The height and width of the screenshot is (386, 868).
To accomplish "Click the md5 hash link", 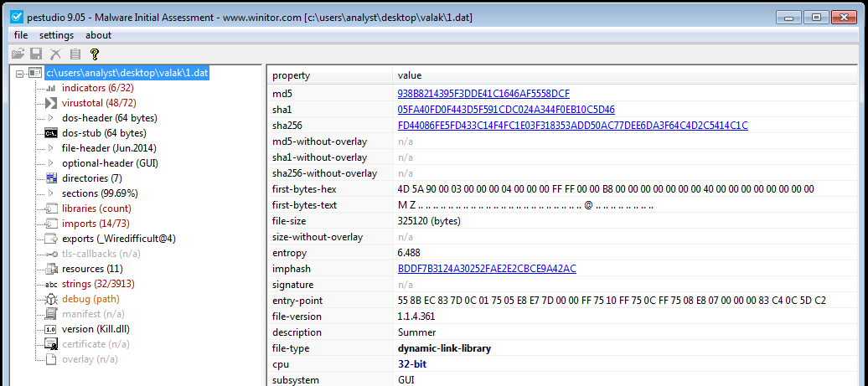I will point(483,94).
